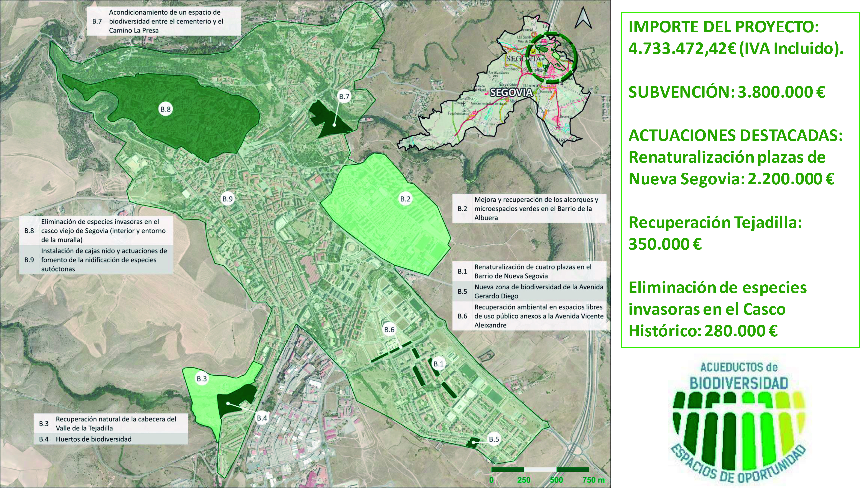This screenshot has width=868, height=488.
Task: Click the B.1 marker in Nueva Segovia
Action: pyautogui.click(x=438, y=364)
